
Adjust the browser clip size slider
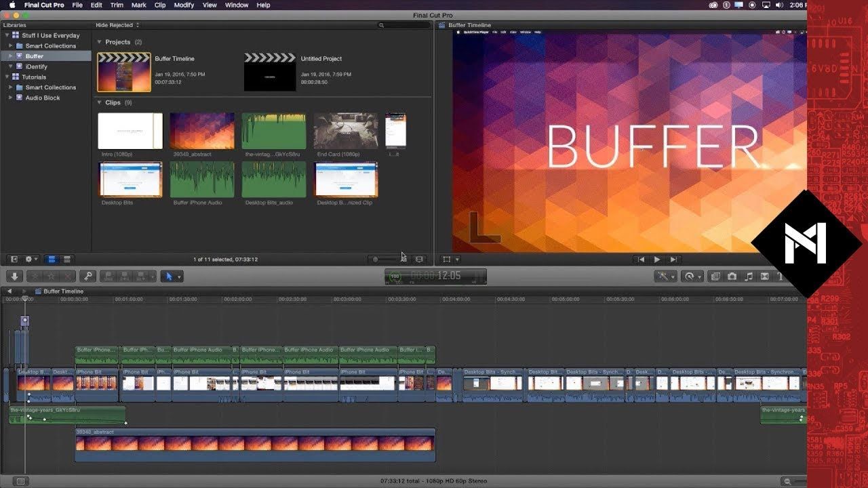[376, 260]
